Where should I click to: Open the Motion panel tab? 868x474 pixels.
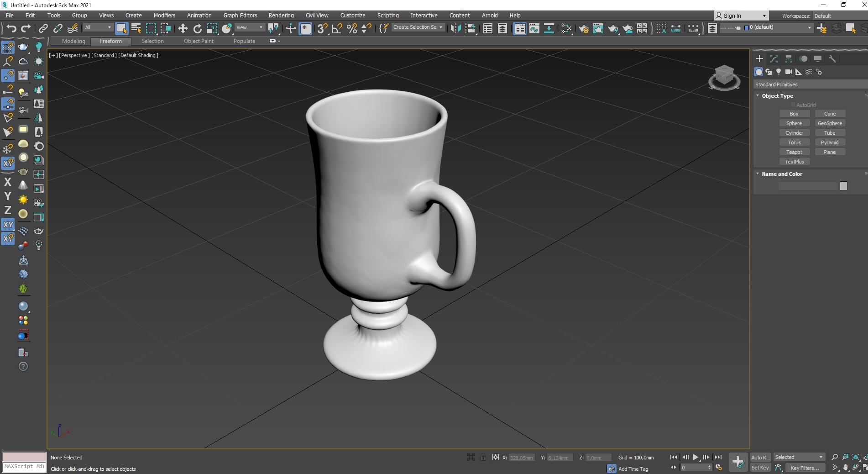(803, 58)
